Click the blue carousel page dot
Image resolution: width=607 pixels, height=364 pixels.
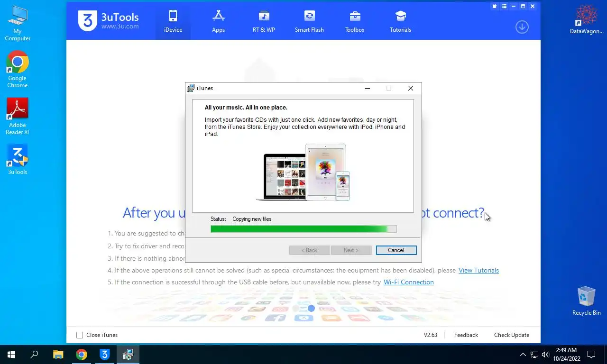(x=311, y=309)
